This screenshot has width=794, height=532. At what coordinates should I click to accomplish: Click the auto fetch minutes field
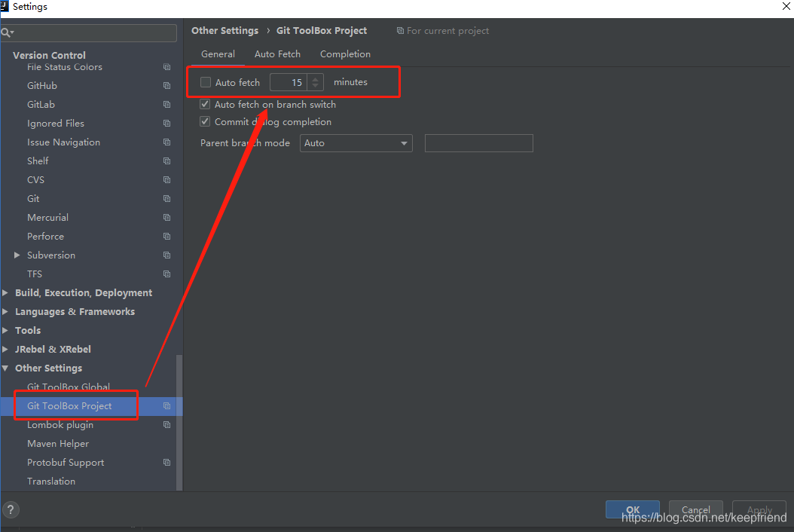pos(289,82)
